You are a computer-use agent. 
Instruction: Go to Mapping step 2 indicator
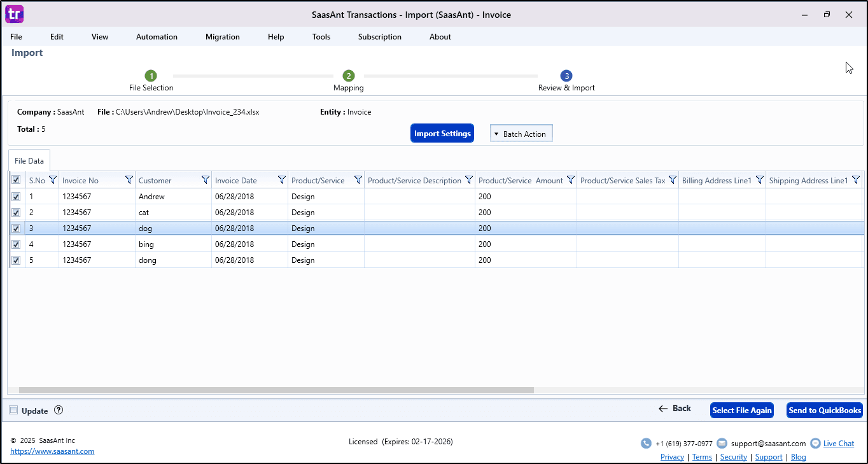pos(348,76)
